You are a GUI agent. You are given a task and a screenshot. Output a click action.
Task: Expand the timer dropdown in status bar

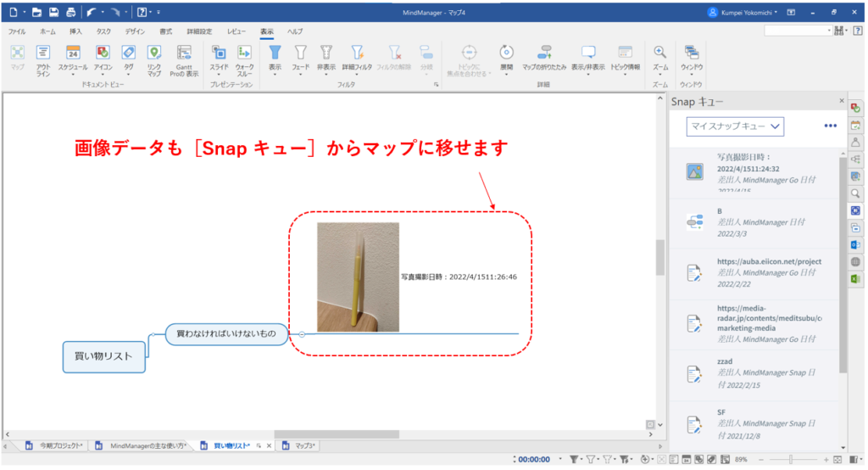click(x=559, y=460)
